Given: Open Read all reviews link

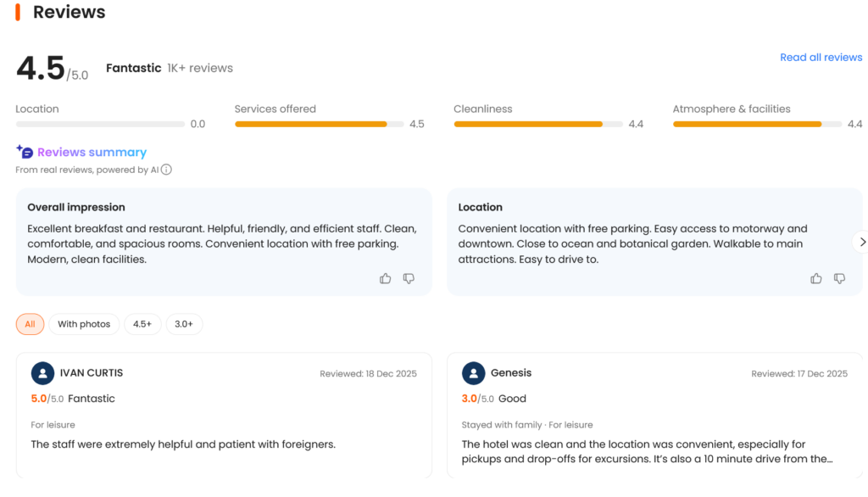Looking at the screenshot, I should [x=821, y=57].
